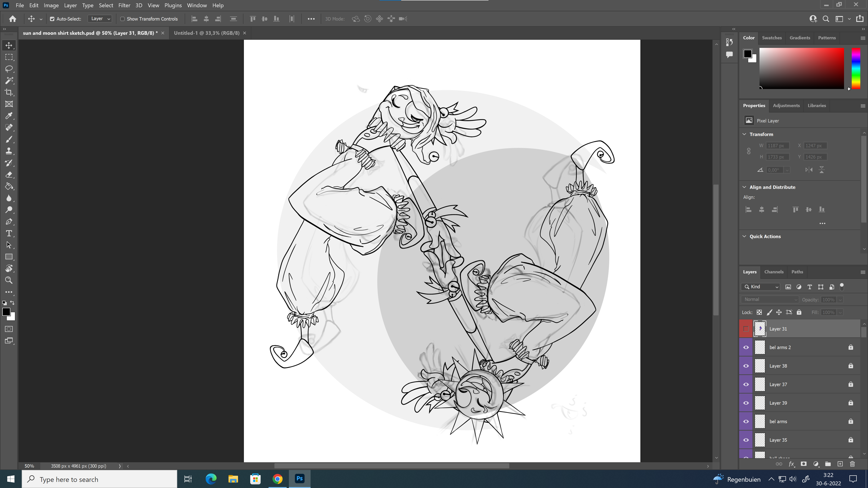Viewport: 868px width, 488px height.
Task: Select the Zoom tool
Action: pyautogui.click(x=9, y=280)
